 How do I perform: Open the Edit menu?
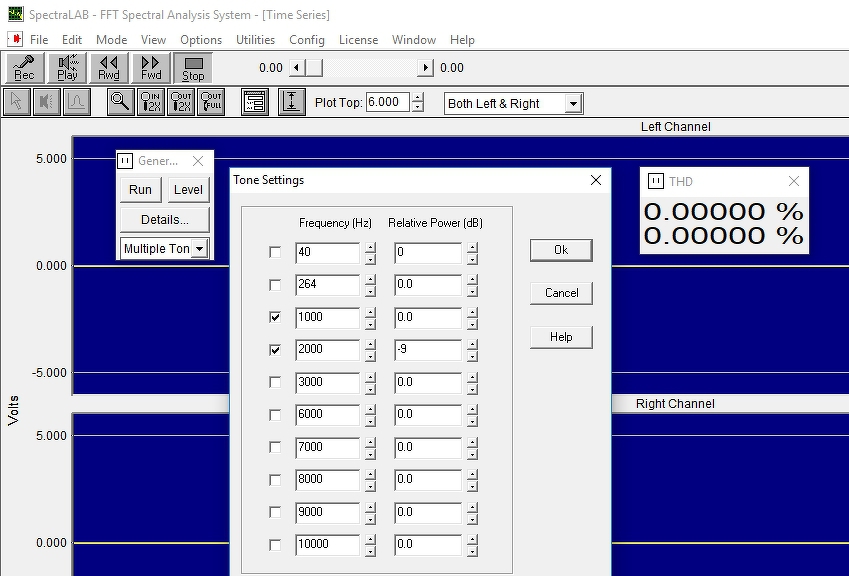click(71, 40)
